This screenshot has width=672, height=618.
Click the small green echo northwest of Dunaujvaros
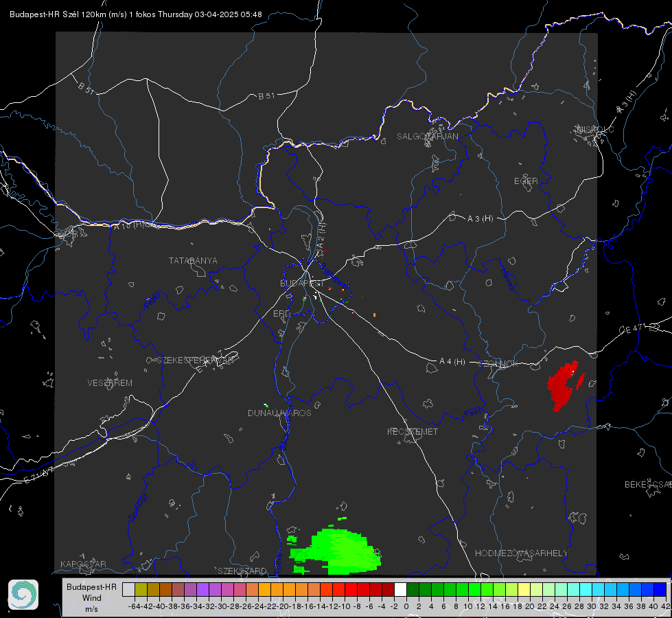(266, 405)
